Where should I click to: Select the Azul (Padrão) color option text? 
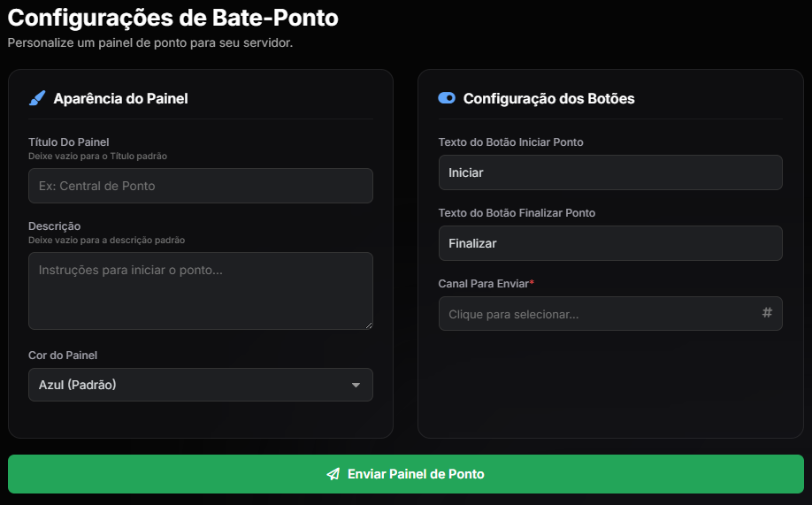tap(78, 385)
